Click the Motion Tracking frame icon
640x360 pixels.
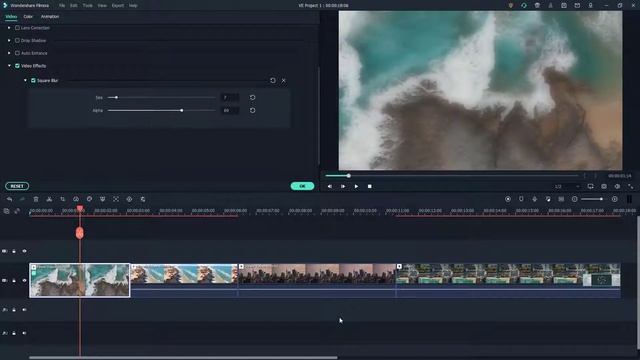click(x=116, y=199)
